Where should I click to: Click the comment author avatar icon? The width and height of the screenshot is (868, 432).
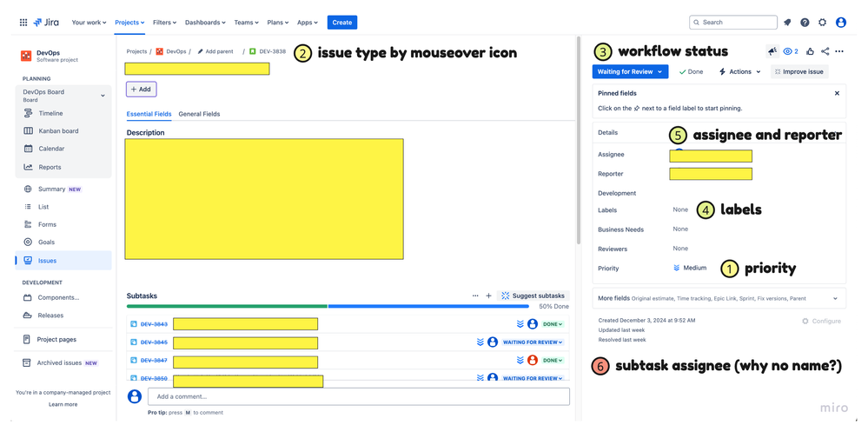click(135, 396)
